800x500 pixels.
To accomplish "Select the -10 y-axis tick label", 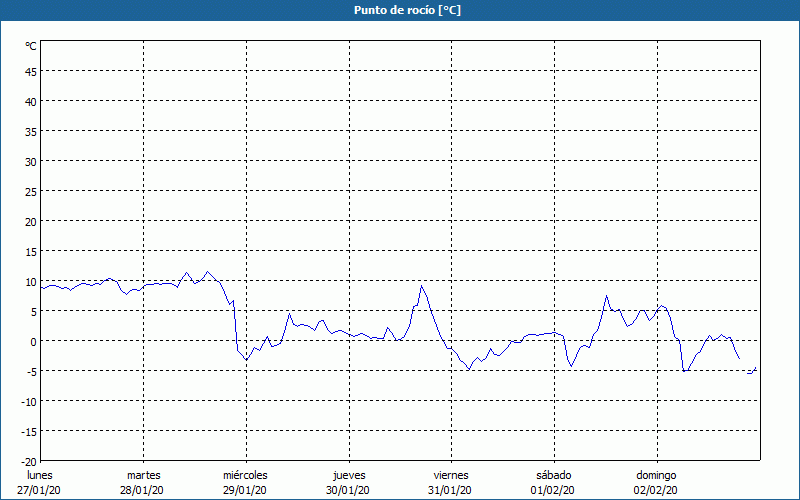I will pos(29,401).
